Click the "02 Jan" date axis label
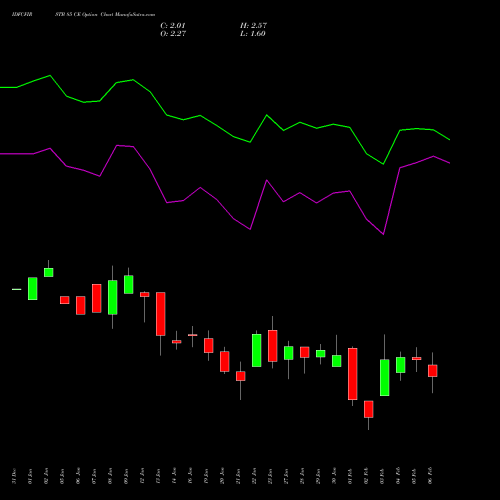Screen dimensions: 500x500 click(46, 476)
